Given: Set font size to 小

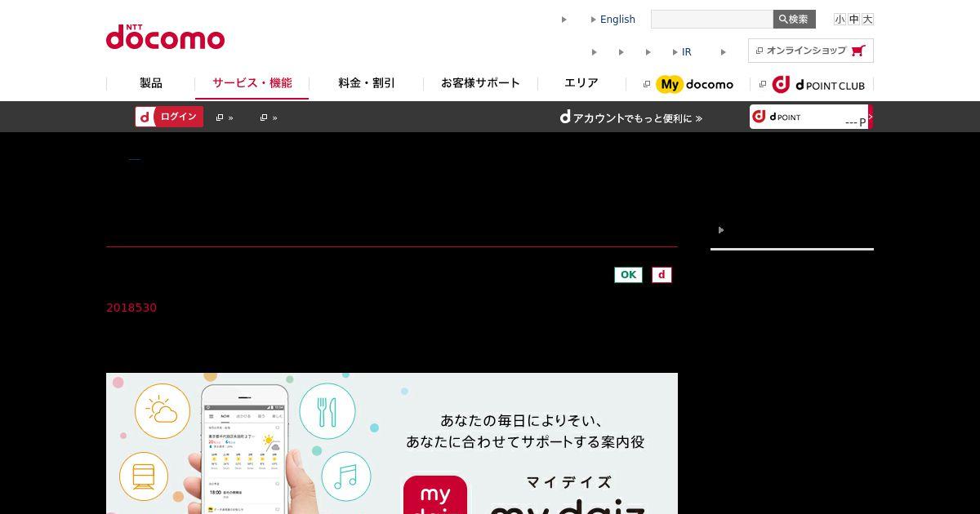Looking at the screenshot, I should [x=840, y=19].
